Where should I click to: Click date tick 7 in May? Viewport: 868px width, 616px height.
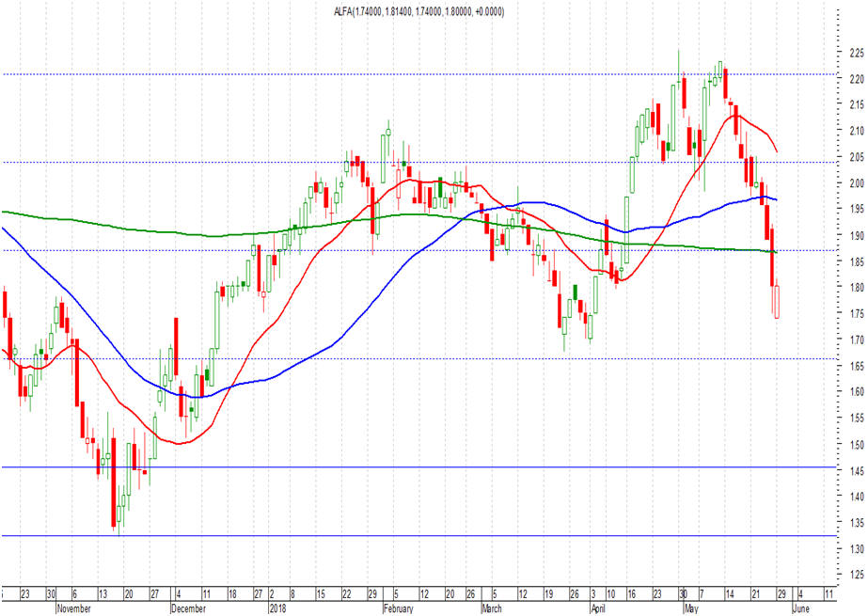coord(702,594)
